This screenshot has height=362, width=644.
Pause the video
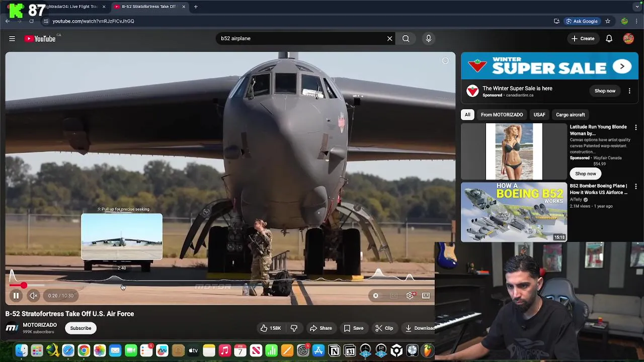pyautogui.click(x=16, y=296)
